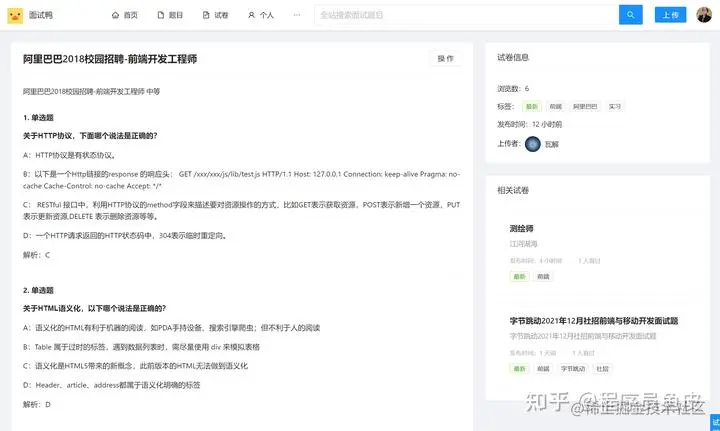Click 解析: D answer text
This screenshot has height=431, width=720.
click(x=37, y=404)
